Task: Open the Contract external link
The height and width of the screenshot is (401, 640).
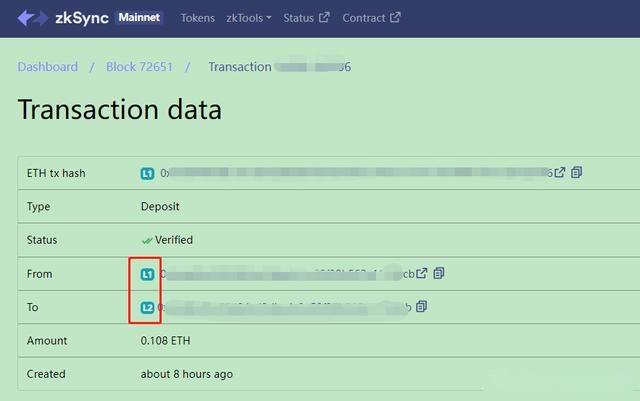Action: click(371, 18)
